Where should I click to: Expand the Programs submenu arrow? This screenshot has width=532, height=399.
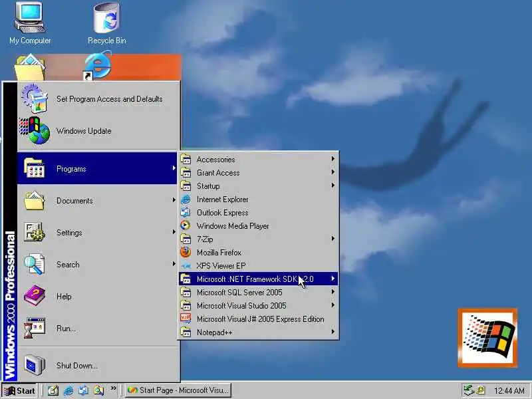pos(174,168)
